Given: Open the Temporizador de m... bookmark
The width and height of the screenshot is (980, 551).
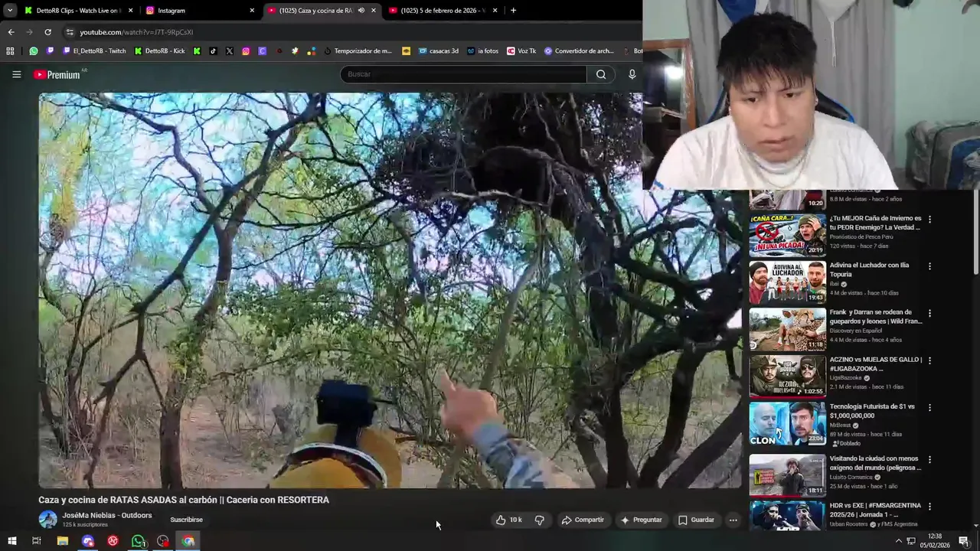Looking at the screenshot, I should pos(358,51).
